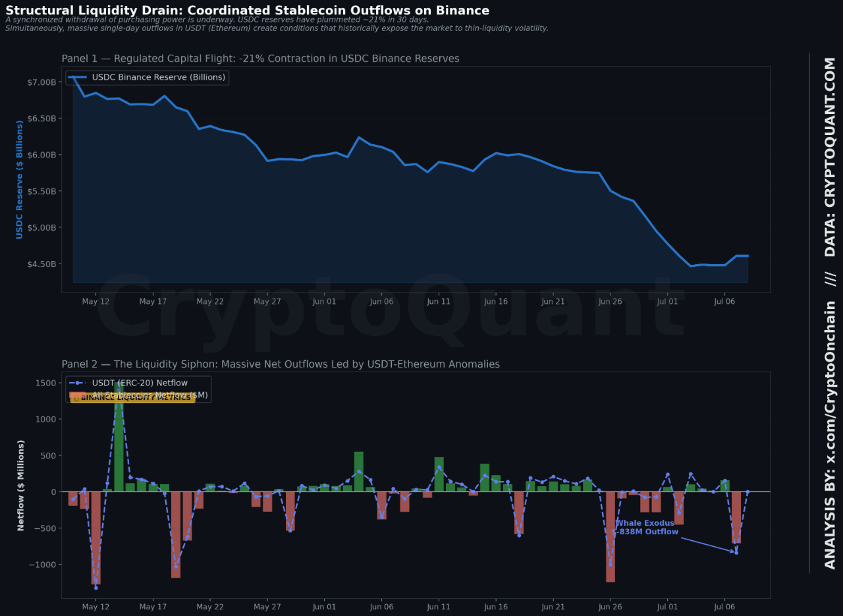The height and width of the screenshot is (616, 843).
Task: Click 'Jun 11' date under the USDC reserve chart
Action: click(x=439, y=302)
